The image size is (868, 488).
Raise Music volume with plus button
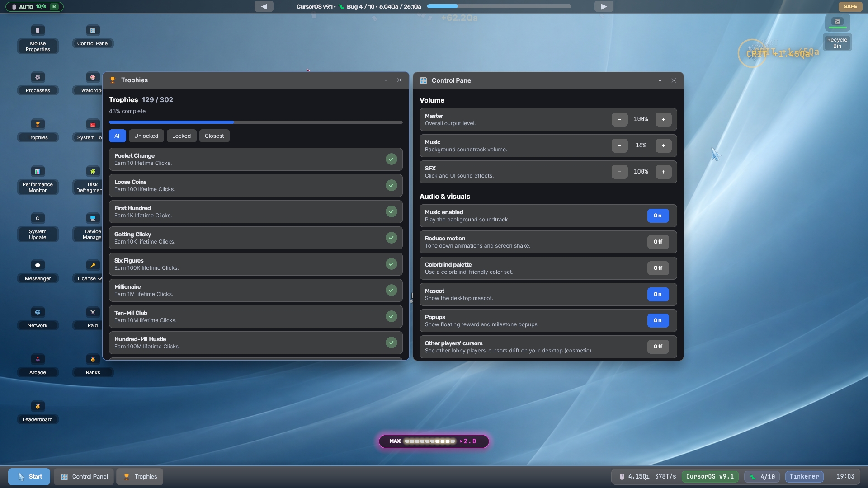(663, 145)
